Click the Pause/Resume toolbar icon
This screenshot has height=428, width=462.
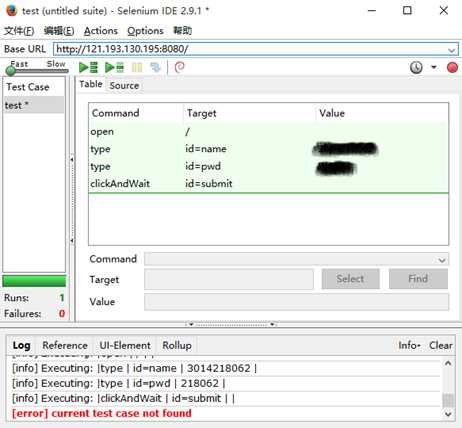click(137, 67)
